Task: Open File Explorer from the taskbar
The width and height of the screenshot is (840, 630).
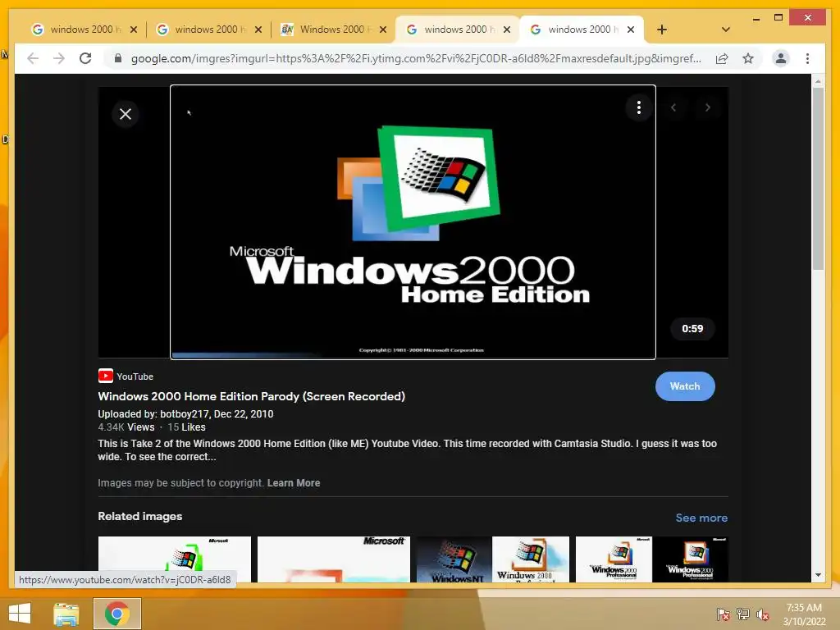Action: (66, 614)
